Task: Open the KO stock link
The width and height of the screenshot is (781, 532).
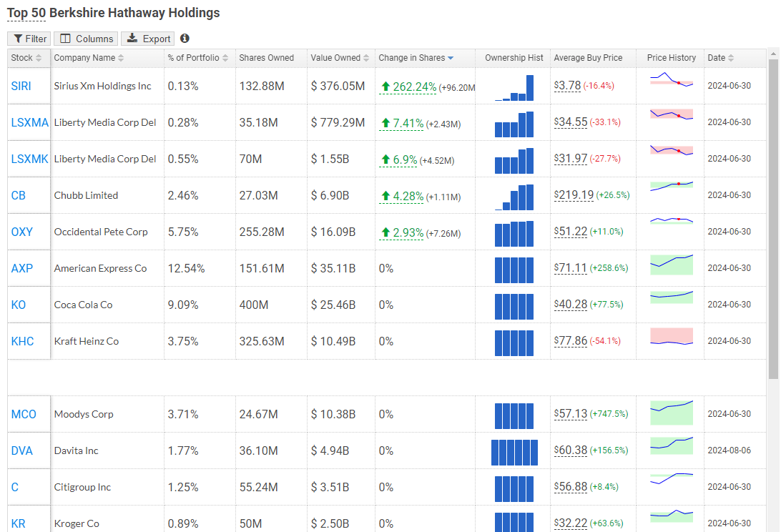Action: point(19,305)
